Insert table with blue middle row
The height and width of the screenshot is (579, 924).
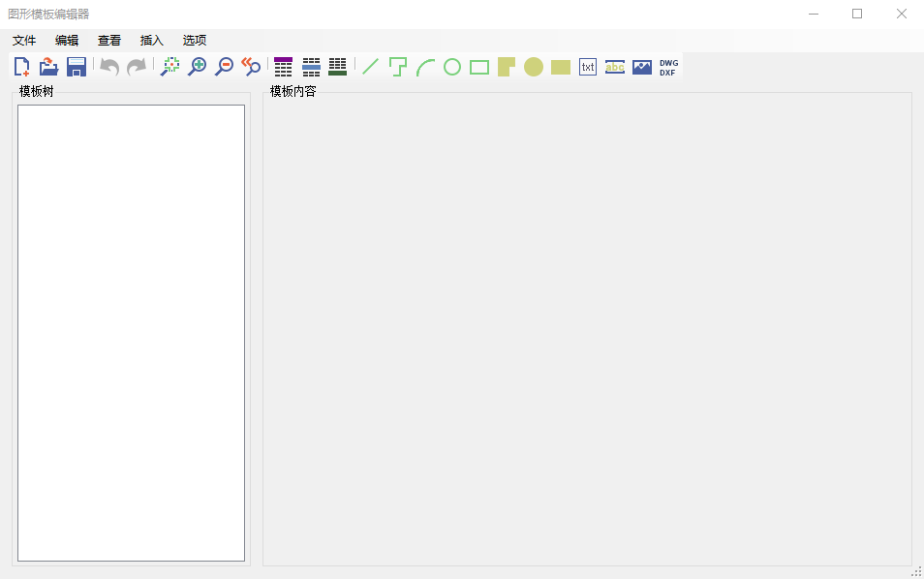(311, 67)
